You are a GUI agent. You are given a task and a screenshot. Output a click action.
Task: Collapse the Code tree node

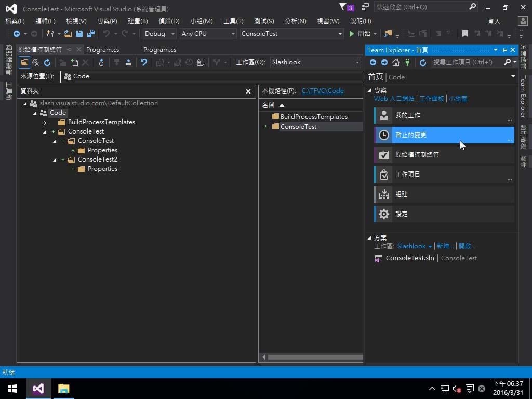pos(35,113)
